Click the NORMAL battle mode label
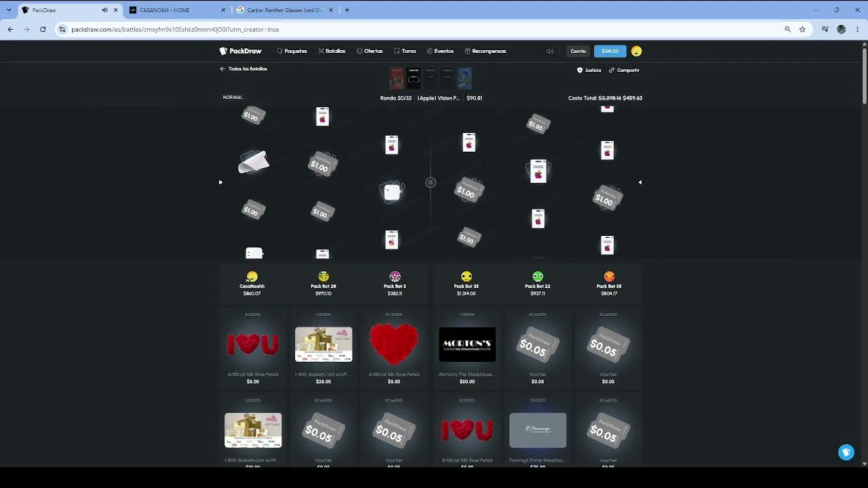The width and height of the screenshot is (868, 488). (233, 98)
